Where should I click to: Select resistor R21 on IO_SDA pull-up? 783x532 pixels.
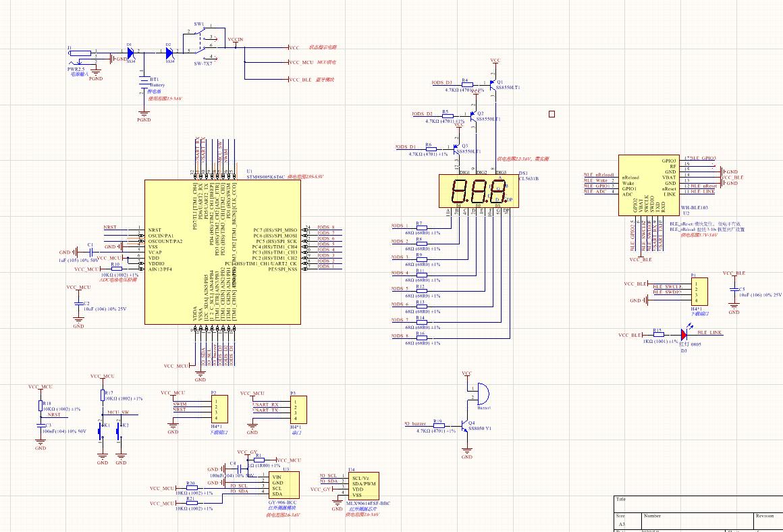click(x=191, y=503)
